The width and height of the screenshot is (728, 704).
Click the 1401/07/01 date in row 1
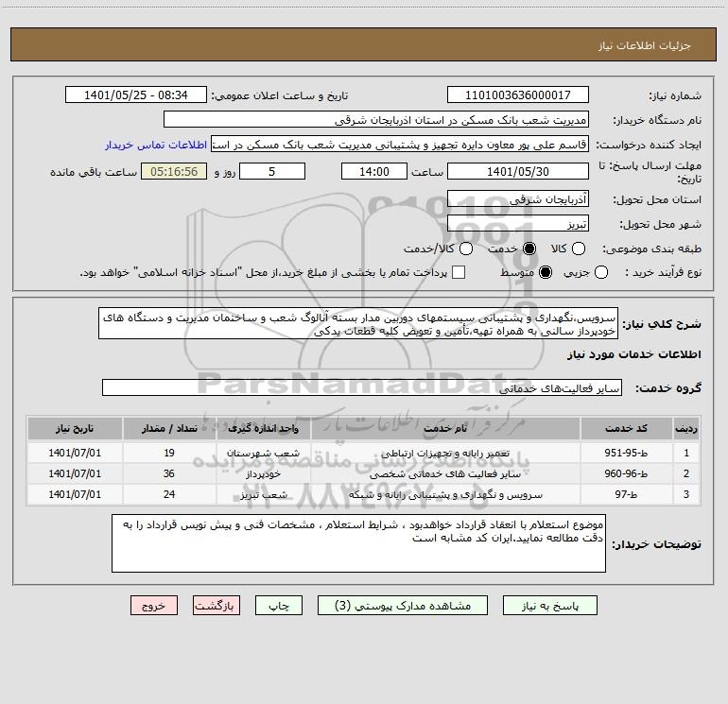[x=75, y=453]
